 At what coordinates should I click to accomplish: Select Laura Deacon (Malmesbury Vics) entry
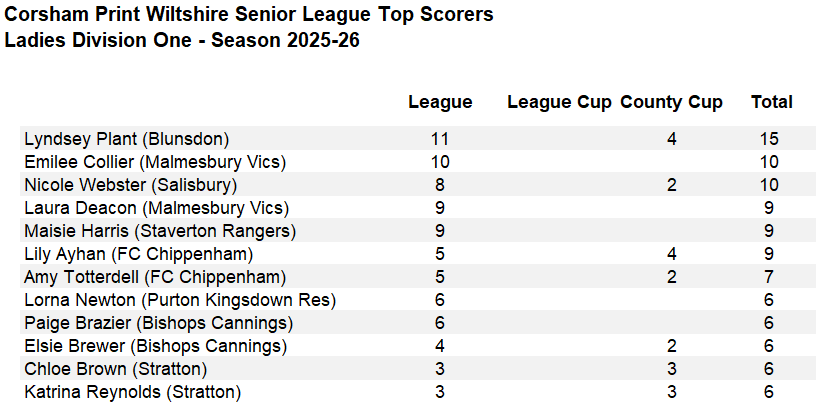pyautogui.click(x=156, y=208)
